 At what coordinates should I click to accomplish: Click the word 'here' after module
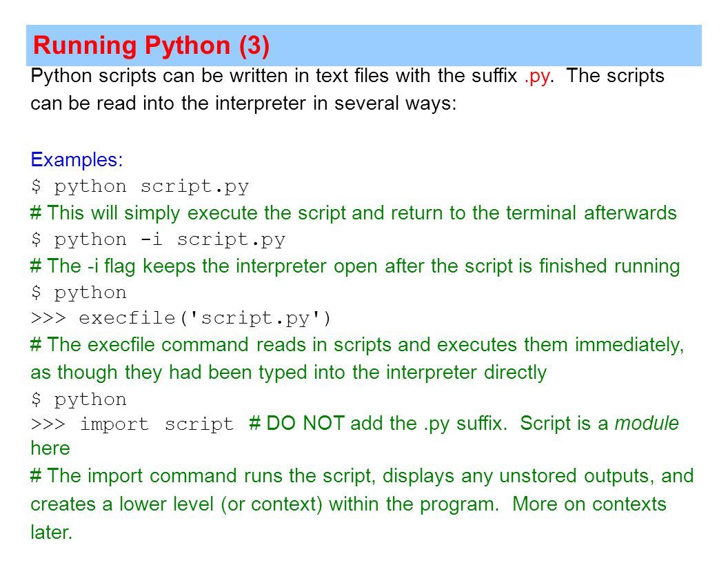click(x=50, y=448)
